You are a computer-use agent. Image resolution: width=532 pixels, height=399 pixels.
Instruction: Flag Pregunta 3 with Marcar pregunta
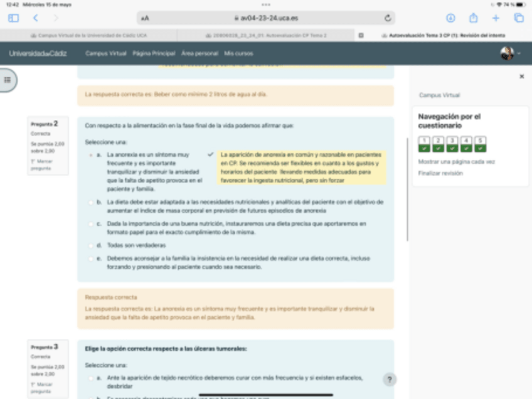tap(41, 388)
